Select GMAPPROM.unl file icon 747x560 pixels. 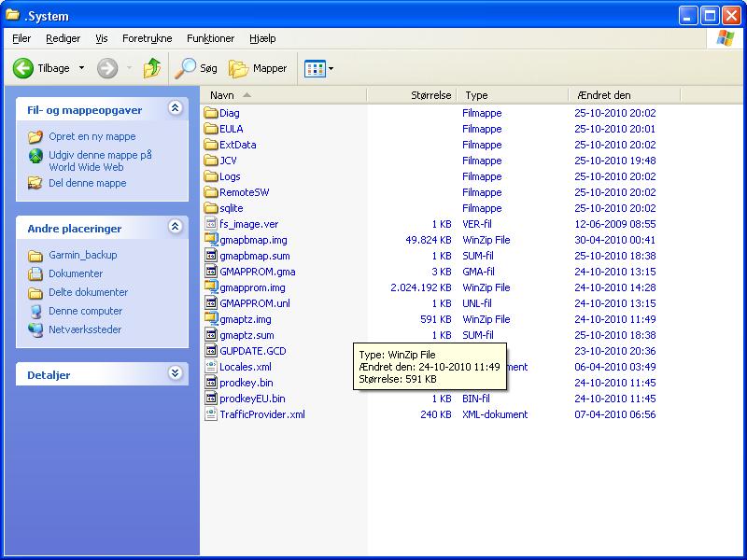coord(211,302)
